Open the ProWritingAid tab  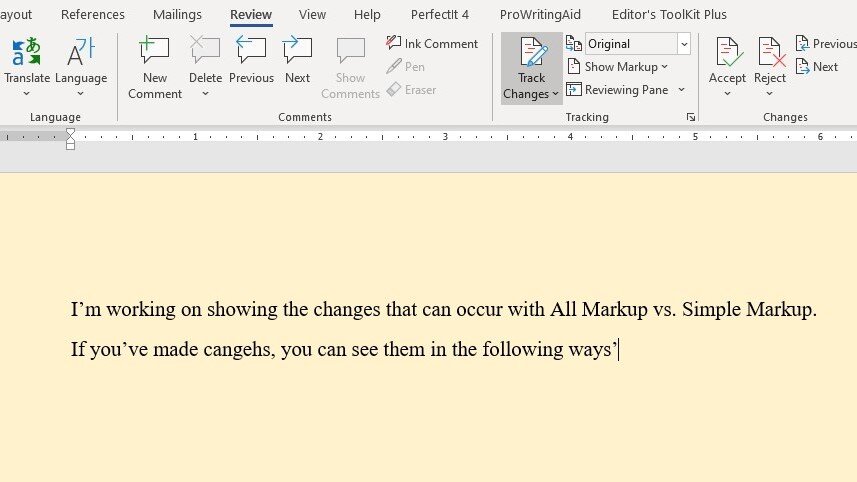pyautogui.click(x=540, y=15)
